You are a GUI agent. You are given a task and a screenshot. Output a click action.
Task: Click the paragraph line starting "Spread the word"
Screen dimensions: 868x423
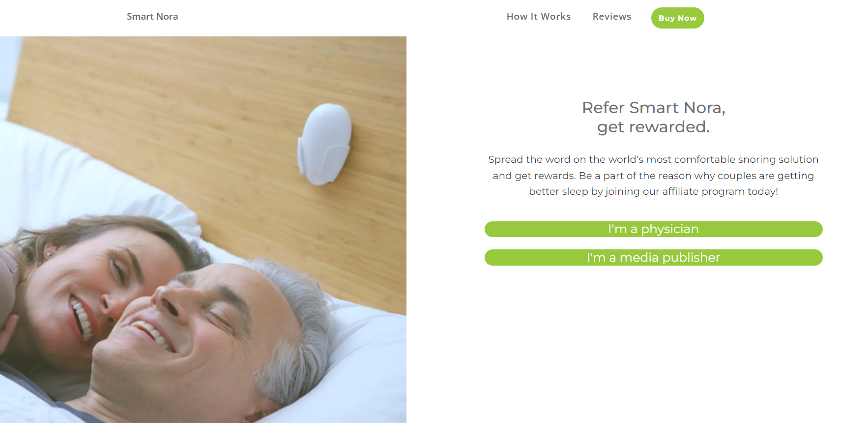654,160
